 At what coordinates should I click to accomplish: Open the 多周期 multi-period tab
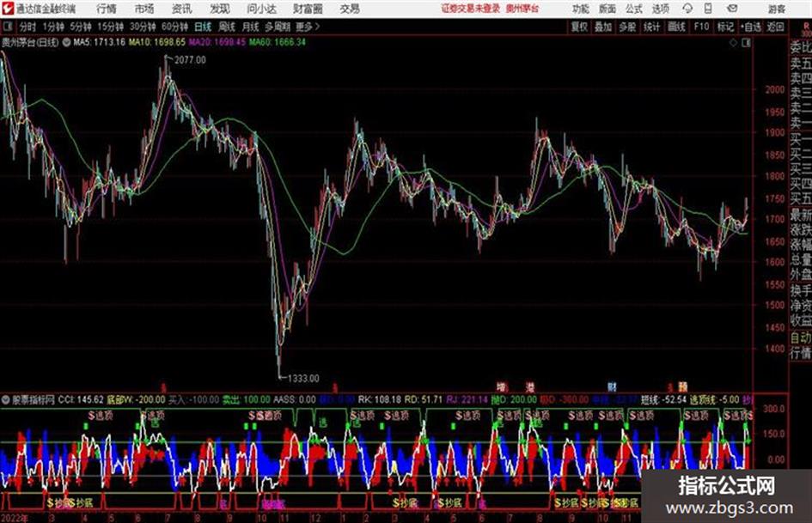click(x=278, y=27)
